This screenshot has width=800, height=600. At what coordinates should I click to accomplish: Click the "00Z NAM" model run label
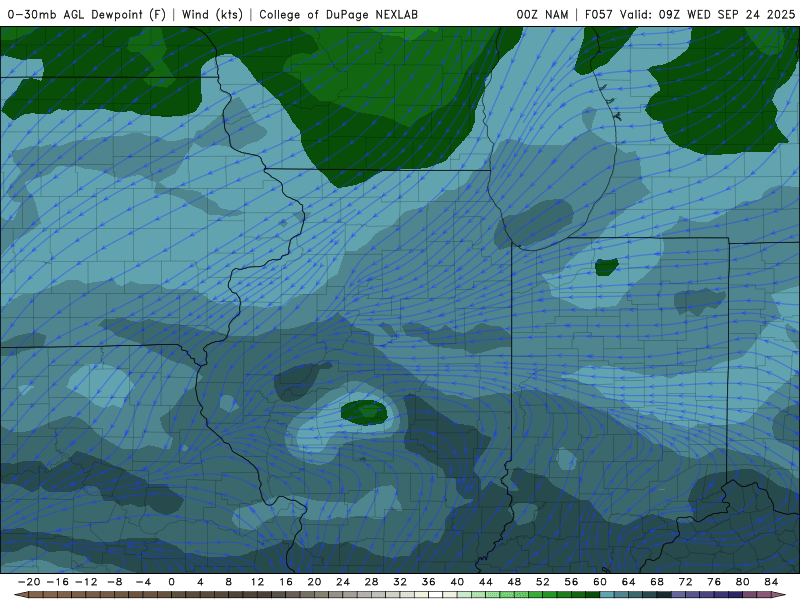[x=542, y=14]
